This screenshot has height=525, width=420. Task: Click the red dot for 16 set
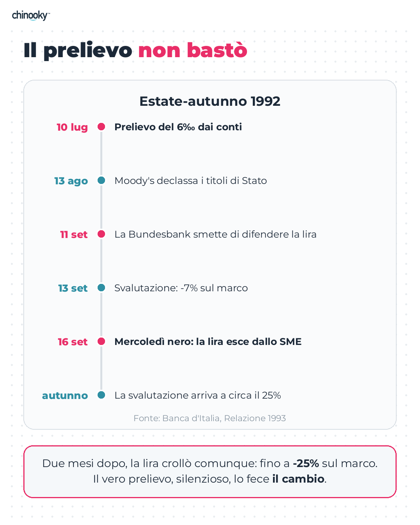tap(101, 341)
